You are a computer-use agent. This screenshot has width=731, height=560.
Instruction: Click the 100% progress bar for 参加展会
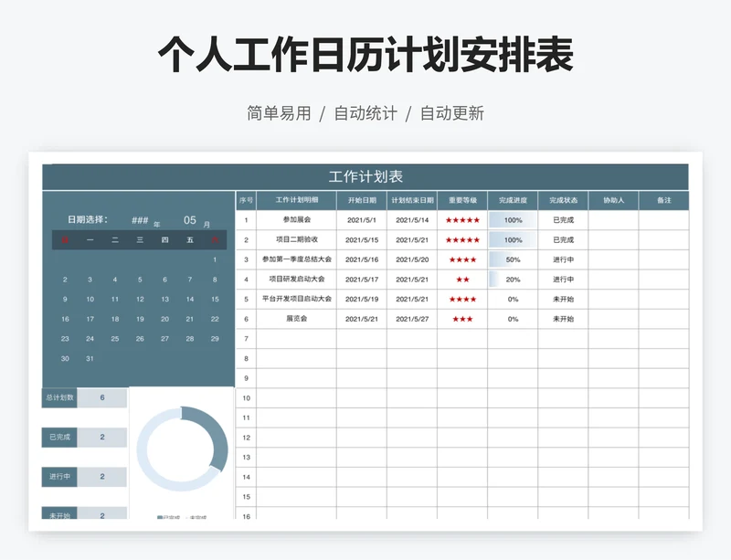point(513,220)
